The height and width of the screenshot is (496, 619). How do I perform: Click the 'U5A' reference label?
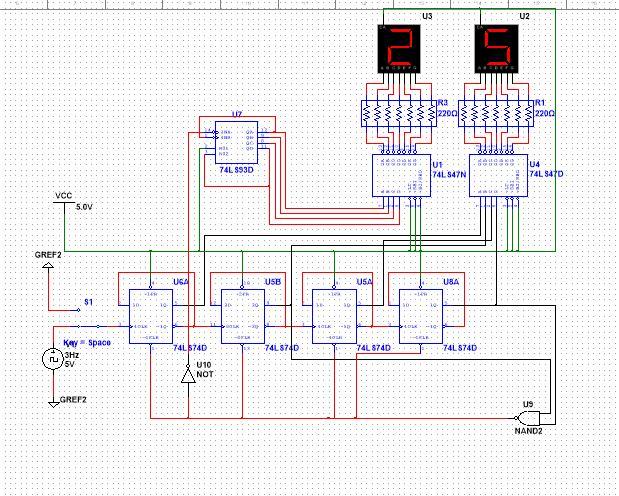click(x=365, y=282)
